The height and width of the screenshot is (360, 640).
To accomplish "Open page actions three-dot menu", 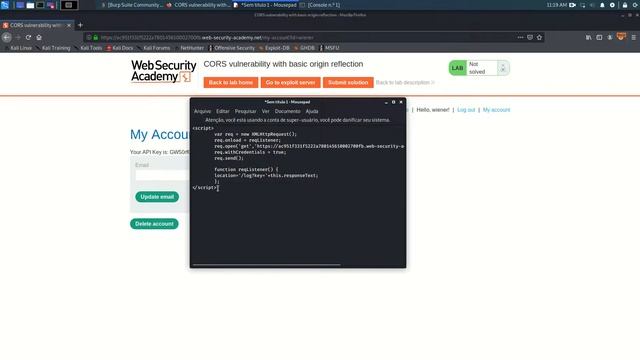I will click(x=520, y=37).
